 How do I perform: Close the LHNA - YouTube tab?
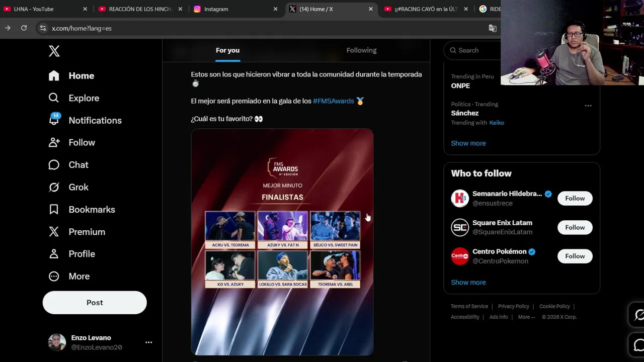(x=85, y=9)
